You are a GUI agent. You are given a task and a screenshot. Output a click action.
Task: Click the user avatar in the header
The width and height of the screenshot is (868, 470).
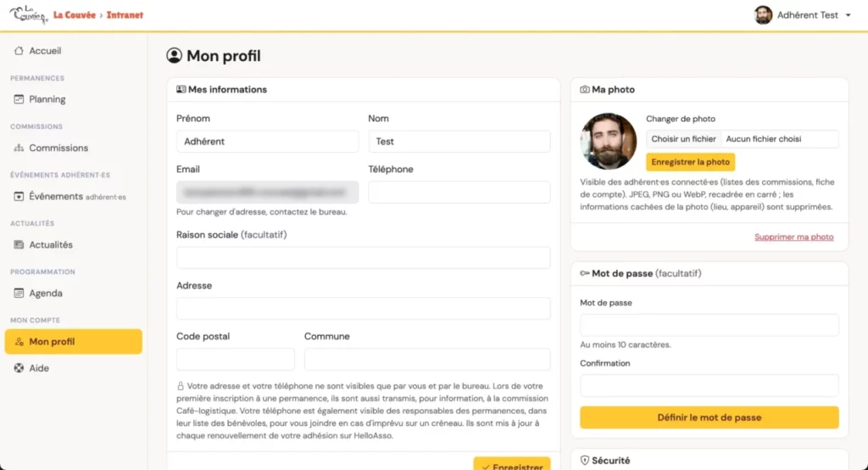[x=763, y=15]
